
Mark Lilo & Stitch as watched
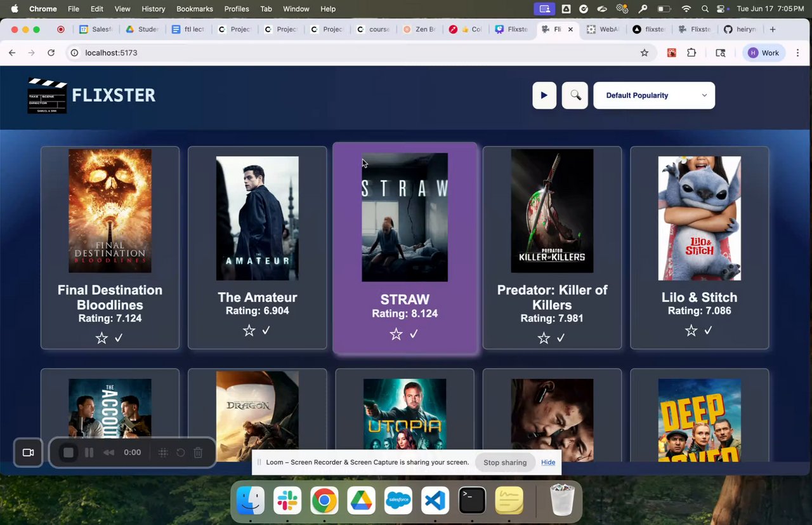(708, 331)
